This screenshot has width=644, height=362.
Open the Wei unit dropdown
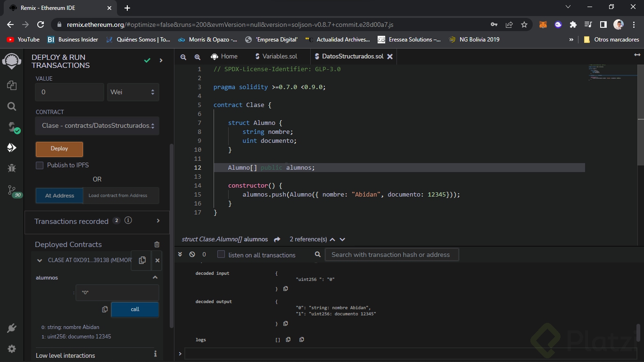tap(133, 92)
